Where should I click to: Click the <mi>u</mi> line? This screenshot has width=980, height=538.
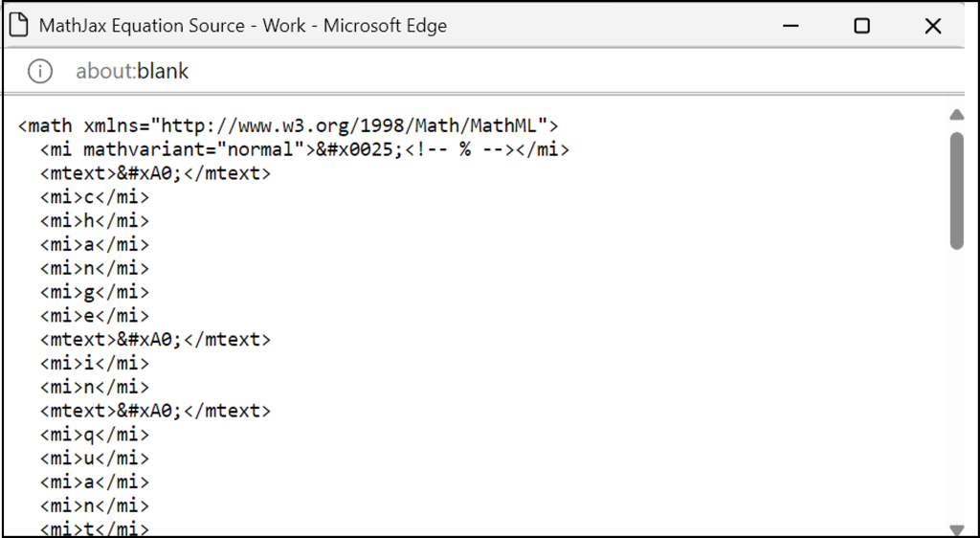point(95,459)
